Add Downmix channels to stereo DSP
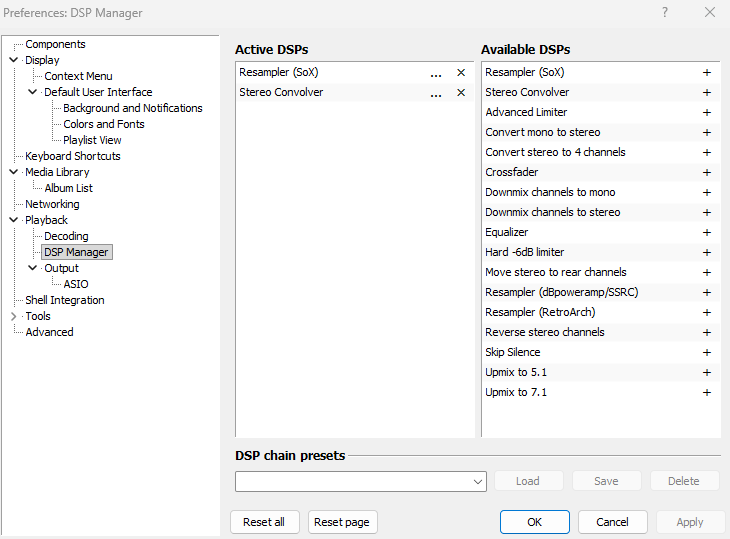This screenshot has height=539, width=730. tap(707, 213)
